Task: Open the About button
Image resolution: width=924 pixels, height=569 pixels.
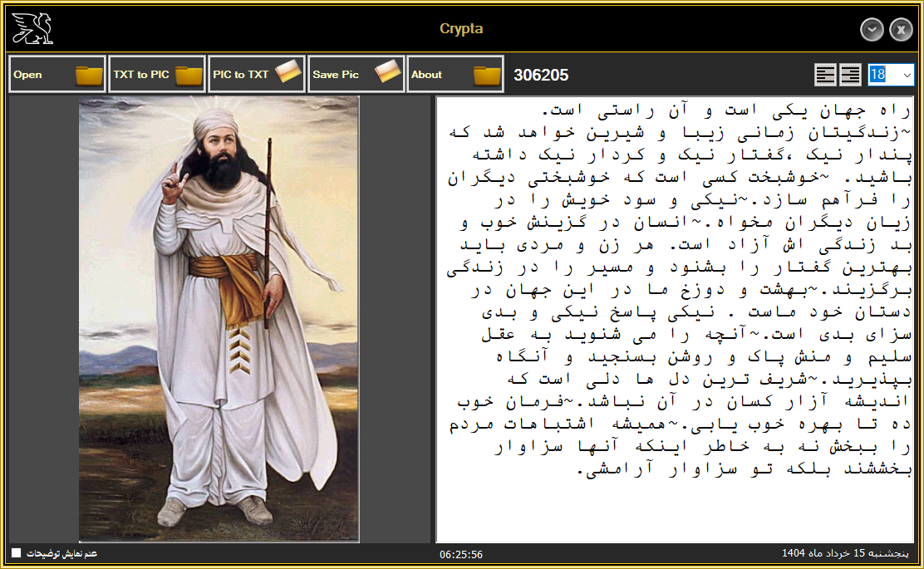Action: pyautogui.click(x=455, y=74)
